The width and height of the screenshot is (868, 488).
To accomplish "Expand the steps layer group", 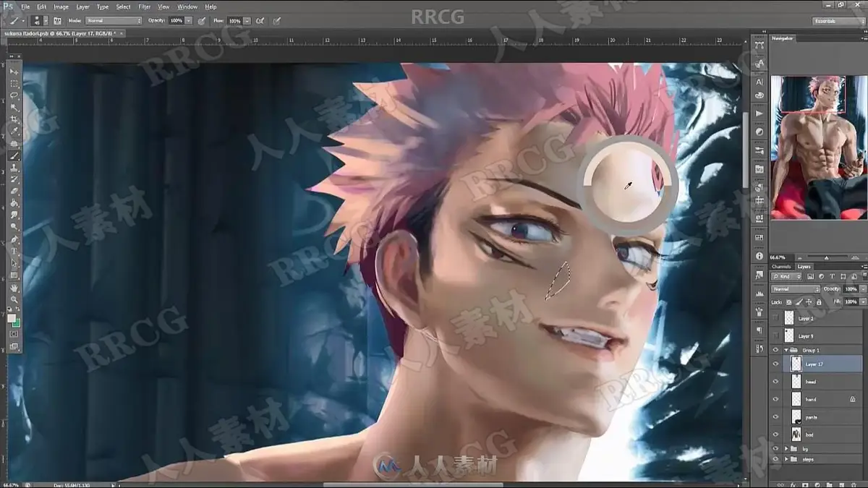I will click(x=786, y=459).
